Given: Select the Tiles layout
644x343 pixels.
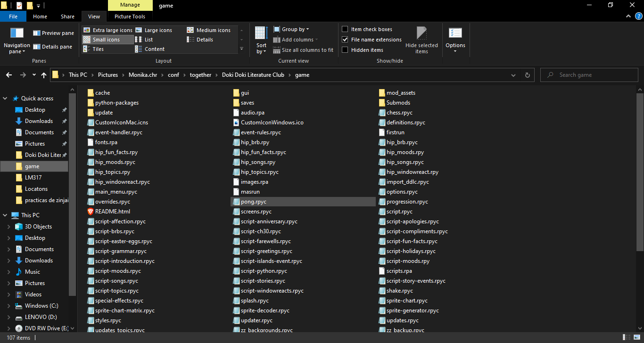Looking at the screenshot, I should click(98, 49).
